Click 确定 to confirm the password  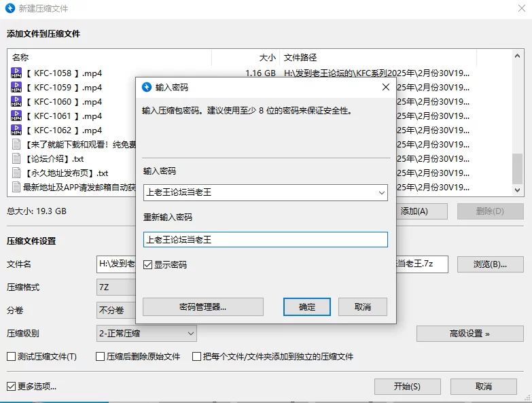[307, 307]
